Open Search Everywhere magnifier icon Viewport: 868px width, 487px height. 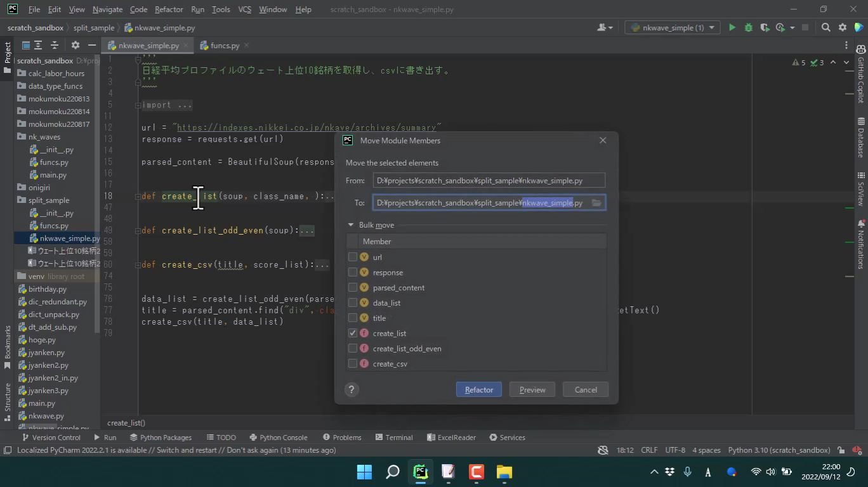[x=825, y=27]
